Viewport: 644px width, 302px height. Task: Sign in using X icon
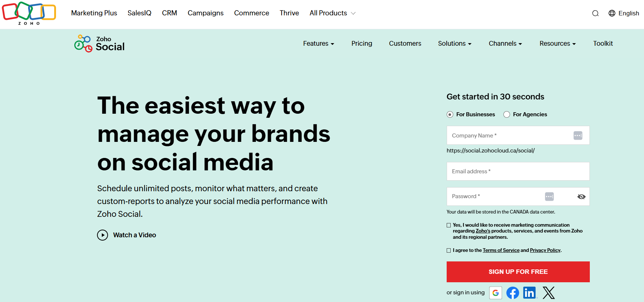(548, 292)
